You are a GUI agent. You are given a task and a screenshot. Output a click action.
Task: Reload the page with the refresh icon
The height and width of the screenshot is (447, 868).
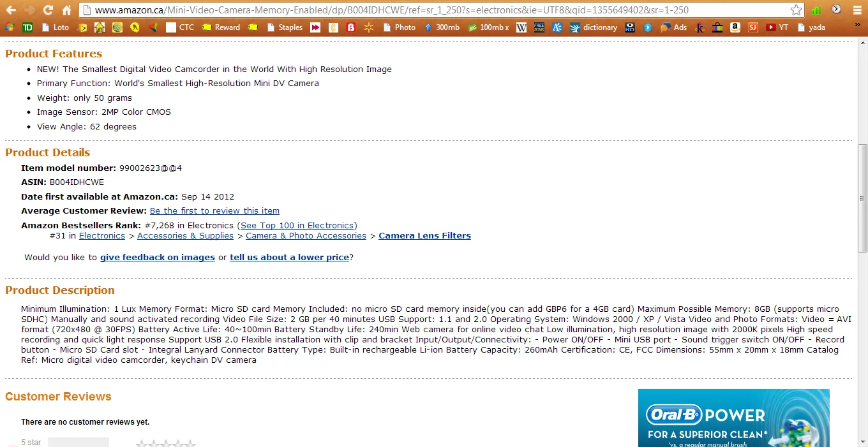pyautogui.click(x=48, y=10)
